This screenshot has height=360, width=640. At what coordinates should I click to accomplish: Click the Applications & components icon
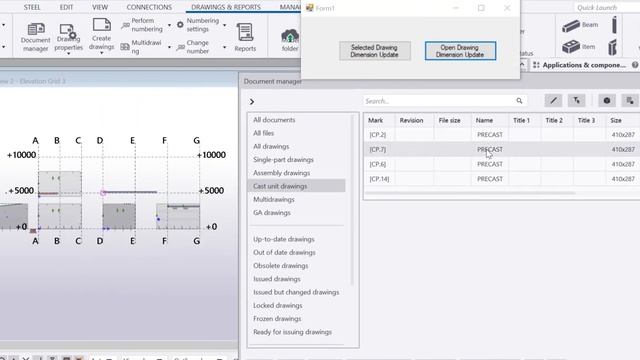(x=536, y=65)
